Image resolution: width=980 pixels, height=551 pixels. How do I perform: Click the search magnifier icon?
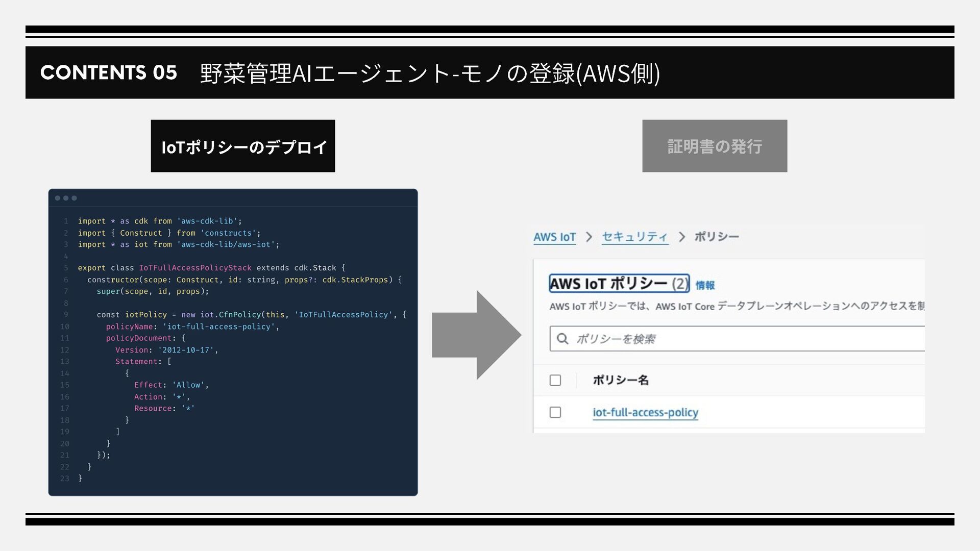pyautogui.click(x=562, y=339)
